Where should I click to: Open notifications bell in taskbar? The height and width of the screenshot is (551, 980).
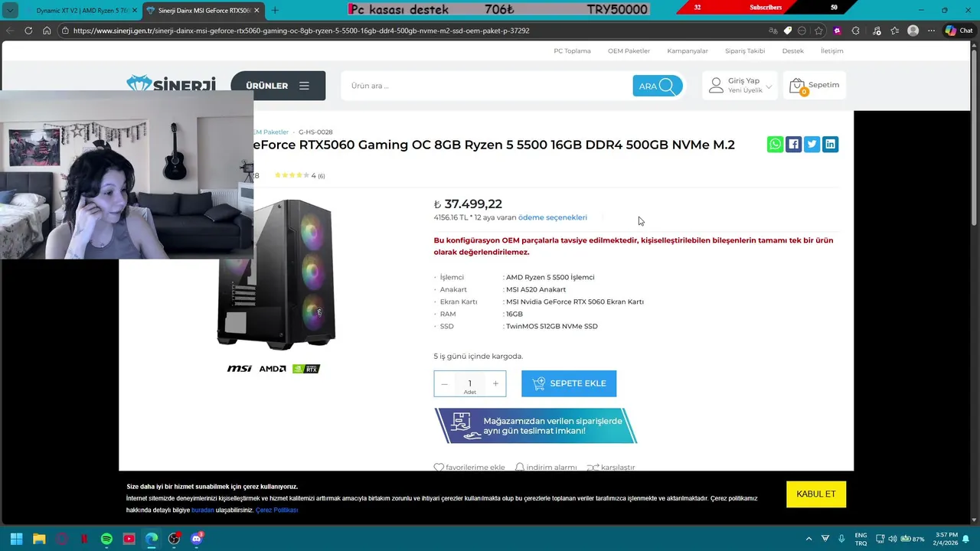point(966,539)
